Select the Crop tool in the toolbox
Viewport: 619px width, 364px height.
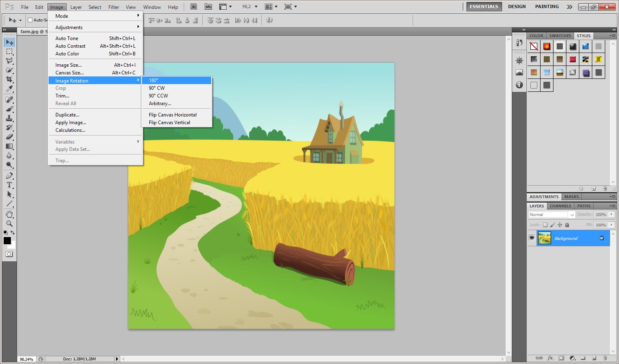[x=9, y=79]
